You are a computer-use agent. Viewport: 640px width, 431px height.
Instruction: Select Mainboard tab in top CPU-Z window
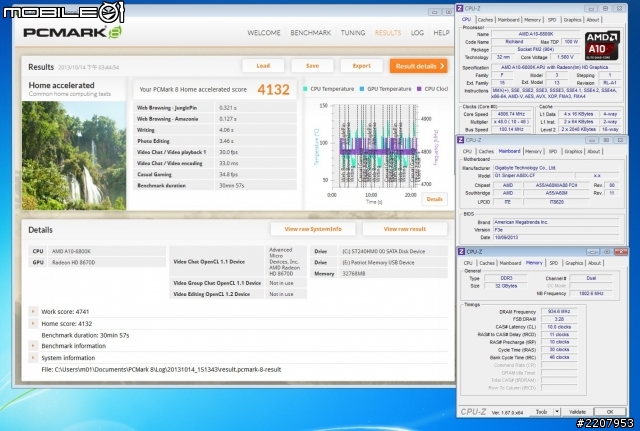click(x=509, y=20)
